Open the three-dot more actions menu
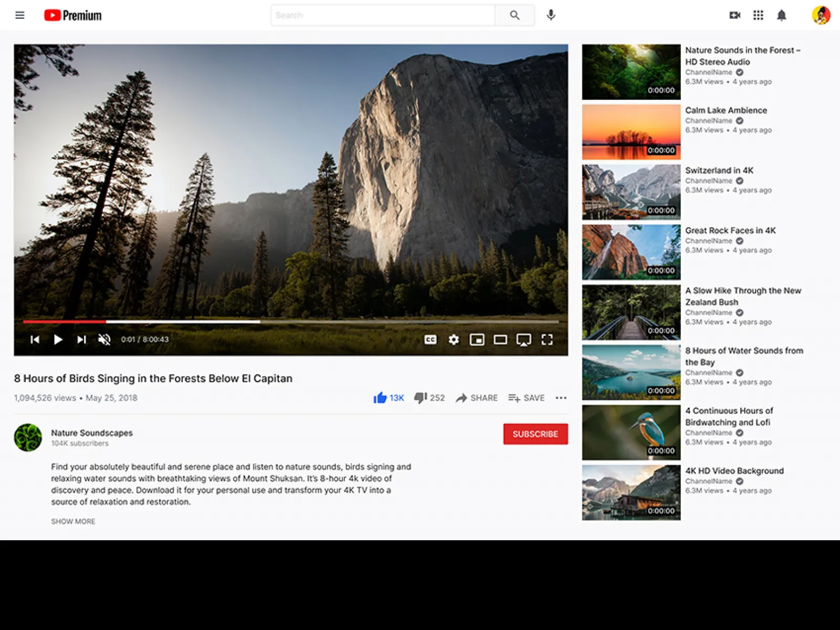The height and width of the screenshot is (630, 840). tap(561, 398)
